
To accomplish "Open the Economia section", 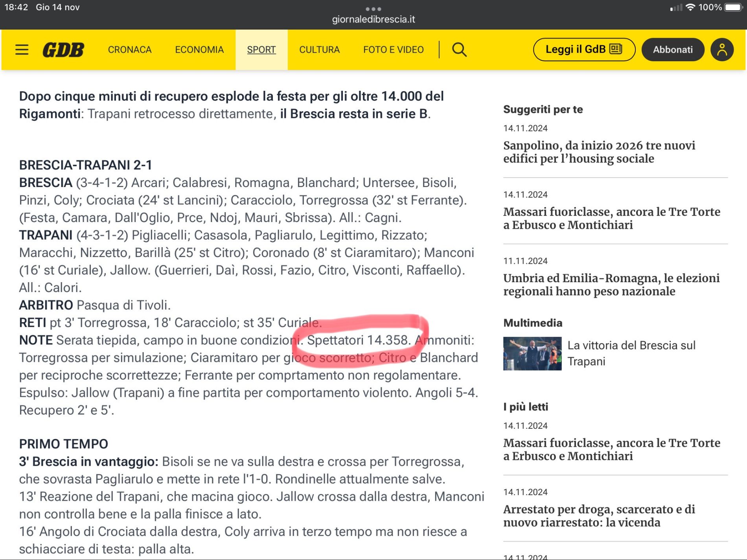I will pyautogui.click(x=199, y=50).
